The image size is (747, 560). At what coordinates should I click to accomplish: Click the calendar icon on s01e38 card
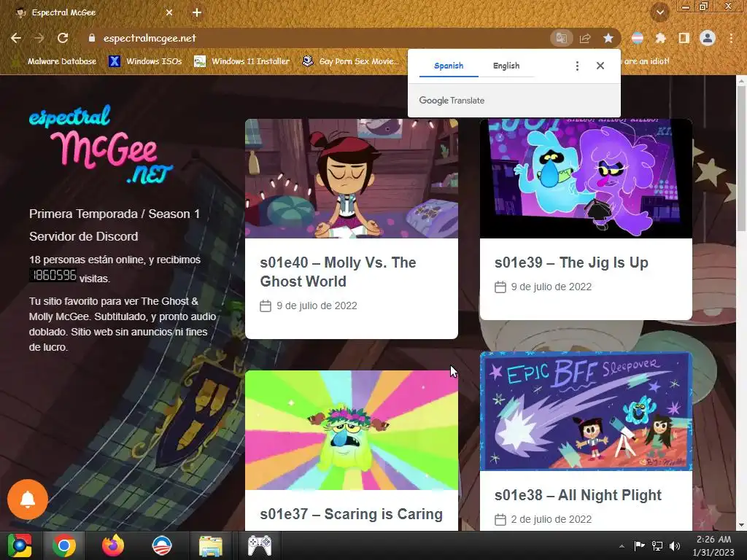[x=500, y=519]
